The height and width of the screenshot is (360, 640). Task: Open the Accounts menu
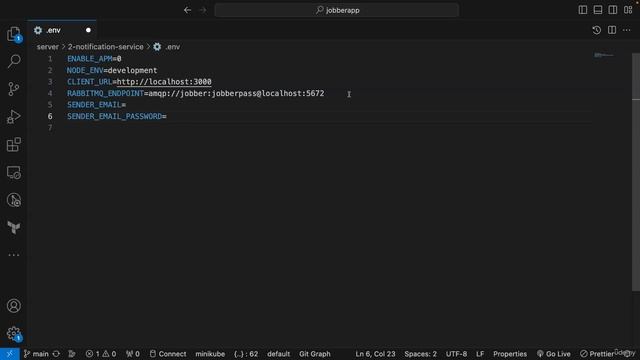(13, 306)
